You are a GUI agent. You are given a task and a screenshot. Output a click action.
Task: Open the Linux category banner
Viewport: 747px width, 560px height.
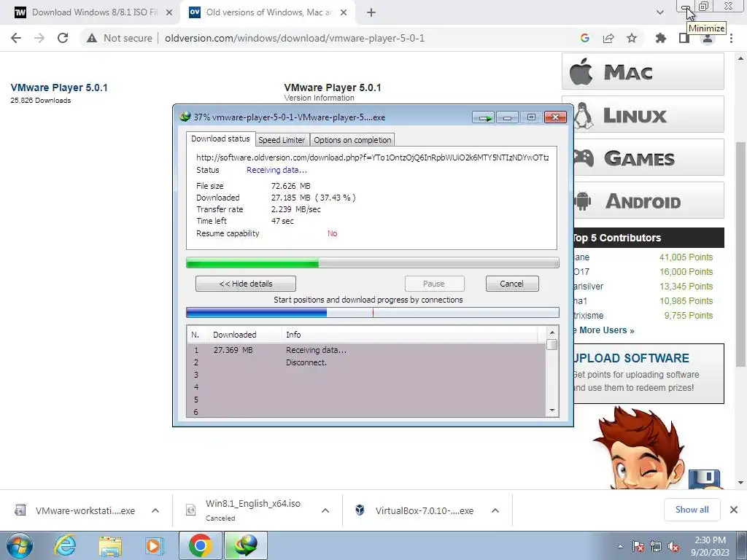pyautogui.click(x=649, y=114)
